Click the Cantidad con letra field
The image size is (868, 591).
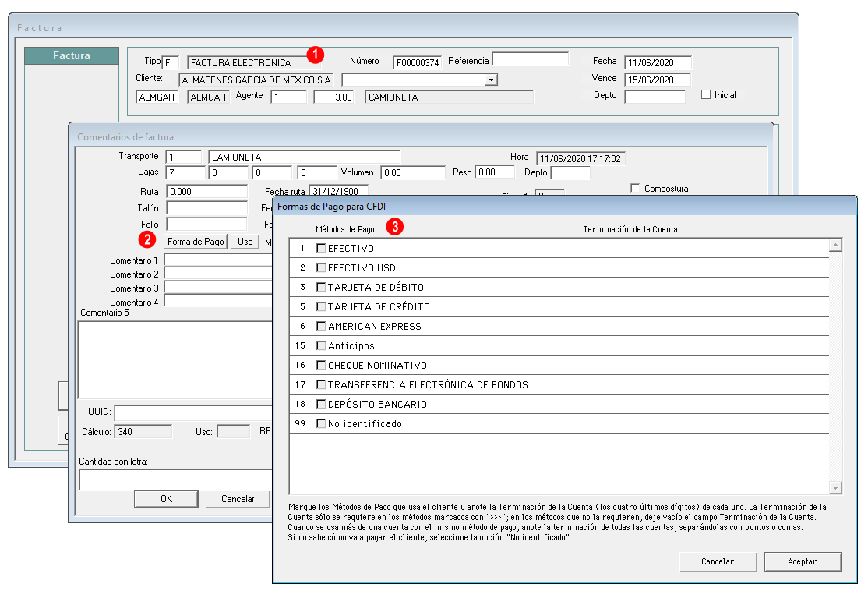point(176,480)
